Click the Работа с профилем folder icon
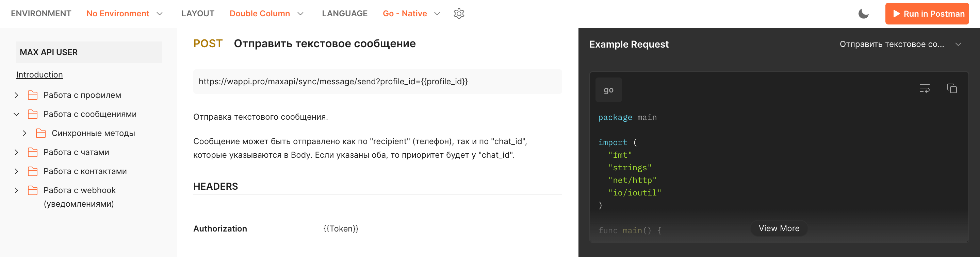This screenshot has height=257, width=980. [x=33, y=95]
